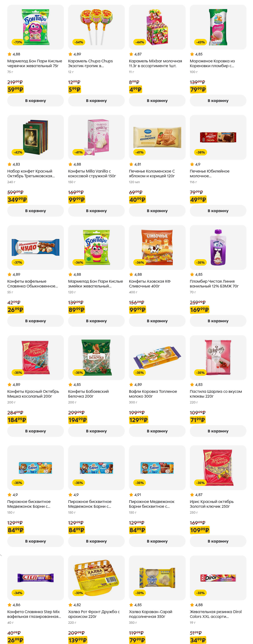Click the -35% badge on Мишка косолапый candies
This screenshot has width=253, height=644.
(x=18, y=373)
